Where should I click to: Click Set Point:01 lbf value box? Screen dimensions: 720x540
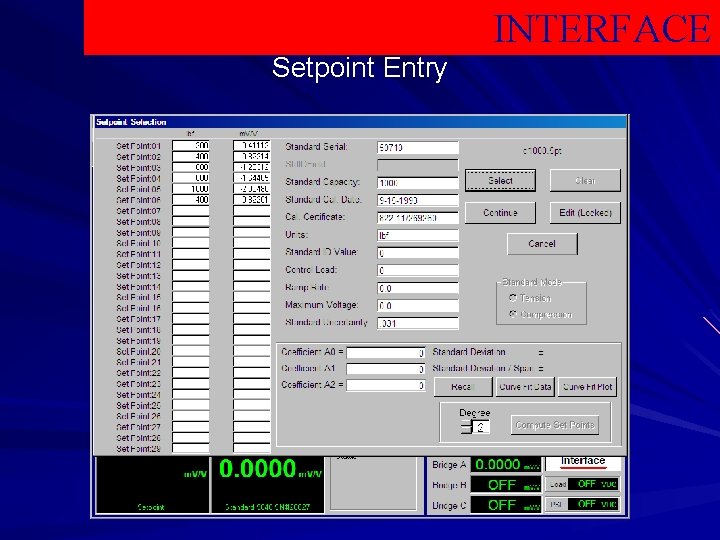click(x=191, y=146)
